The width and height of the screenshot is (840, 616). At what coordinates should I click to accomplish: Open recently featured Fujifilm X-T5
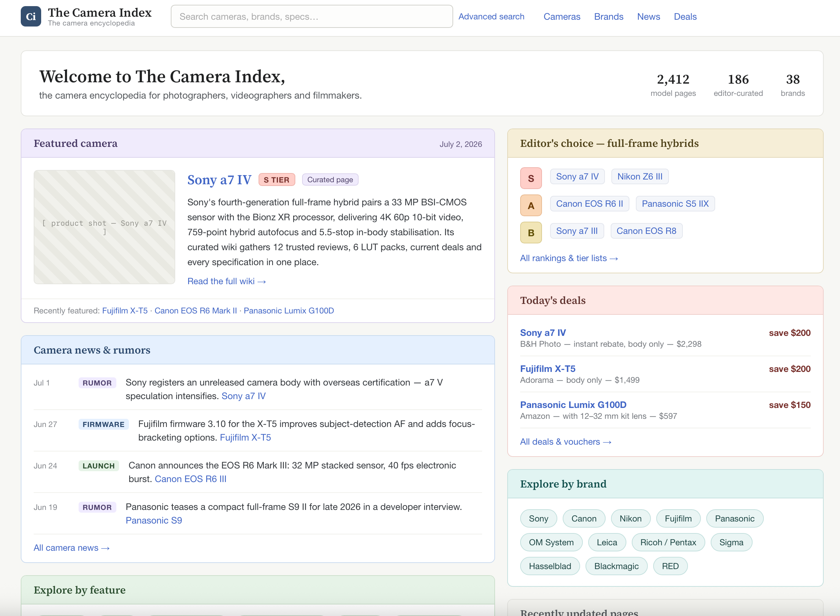click(125, 311)
